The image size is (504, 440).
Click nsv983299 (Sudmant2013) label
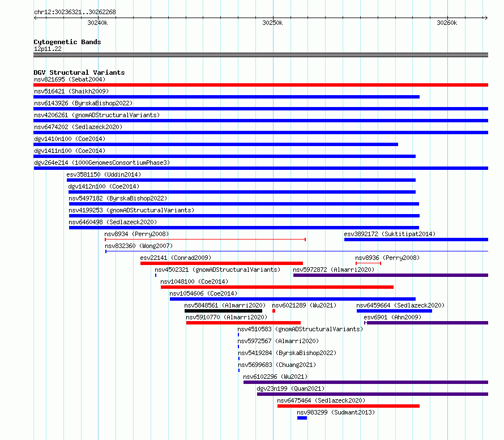[x=336, y=412]
